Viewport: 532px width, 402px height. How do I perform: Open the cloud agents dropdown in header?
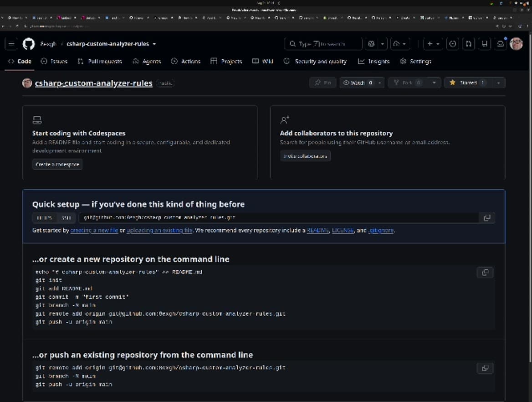pos(399,44)
